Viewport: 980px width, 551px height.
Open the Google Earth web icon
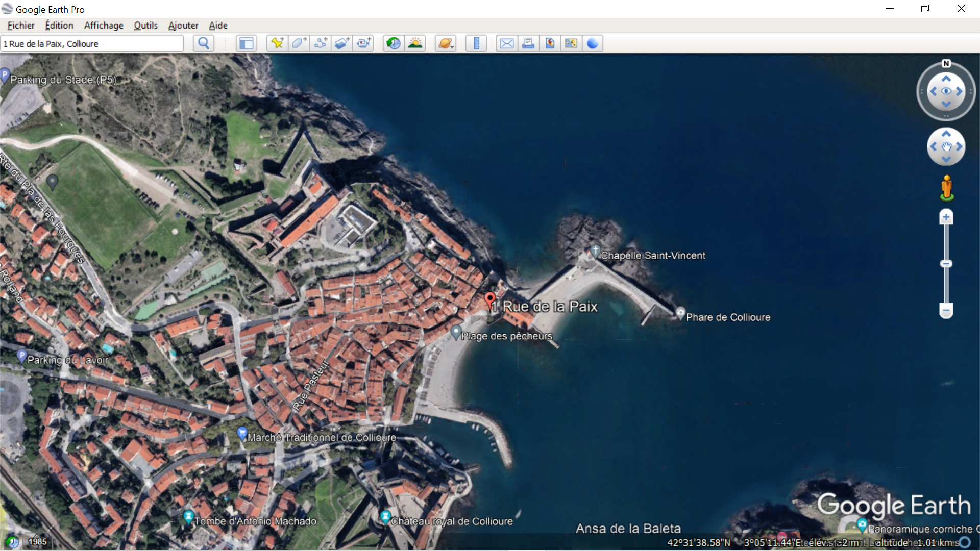pos(593,43)
